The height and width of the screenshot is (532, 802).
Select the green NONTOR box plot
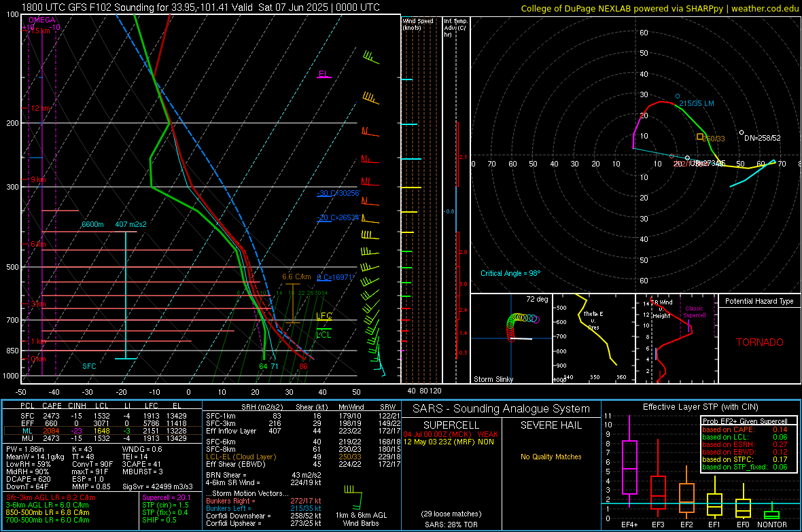point(771,514)
